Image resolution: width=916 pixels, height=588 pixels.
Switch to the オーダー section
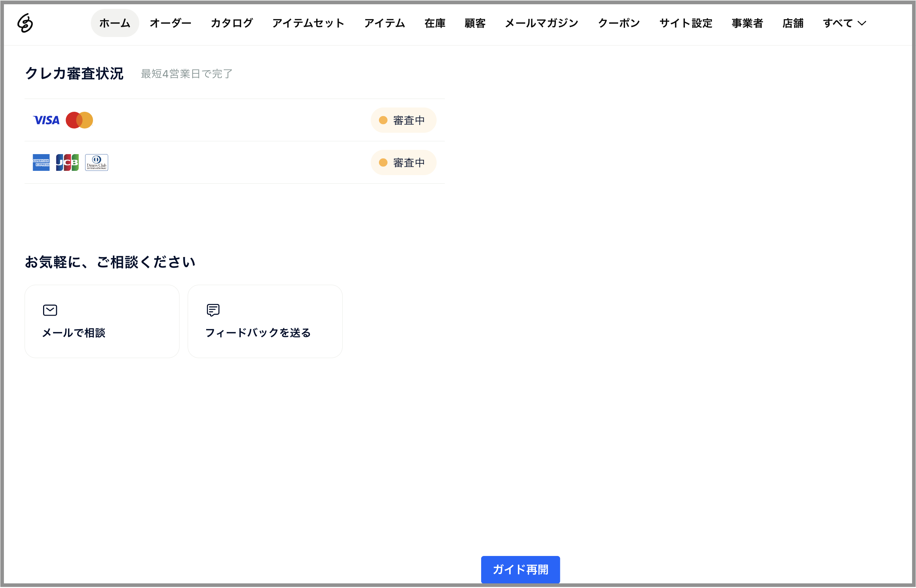(x=171, y=23)
